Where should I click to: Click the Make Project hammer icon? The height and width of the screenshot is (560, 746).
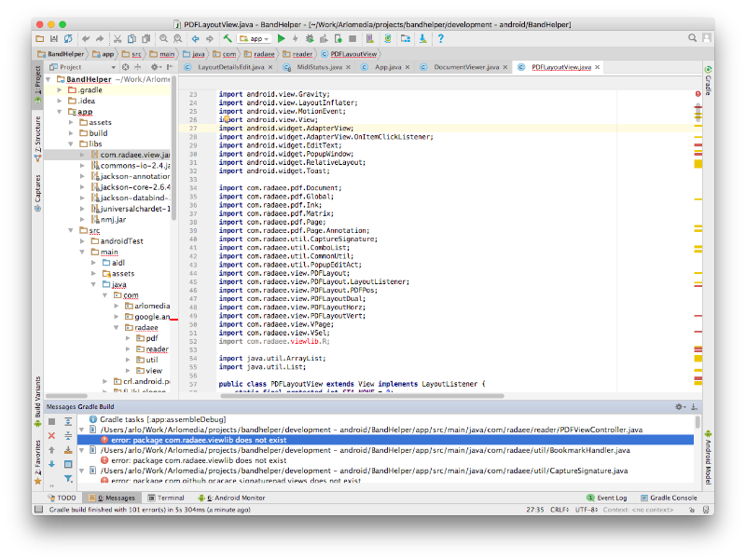point(228,38)
